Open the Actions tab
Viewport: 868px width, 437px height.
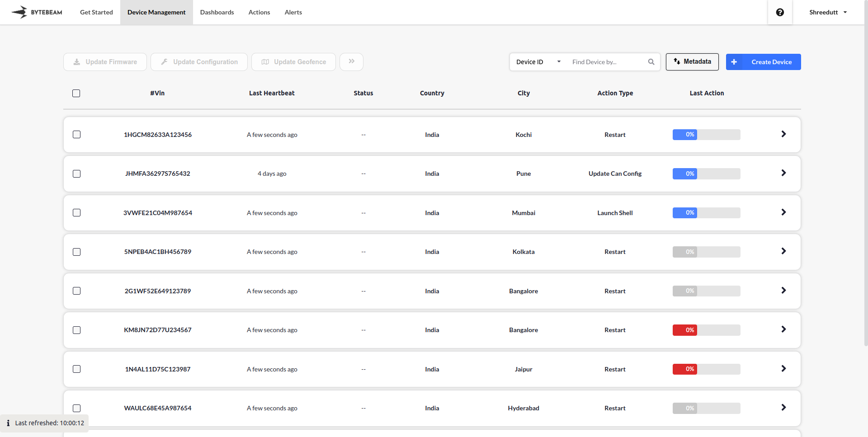pyautogui.click(x=259, y=12)
